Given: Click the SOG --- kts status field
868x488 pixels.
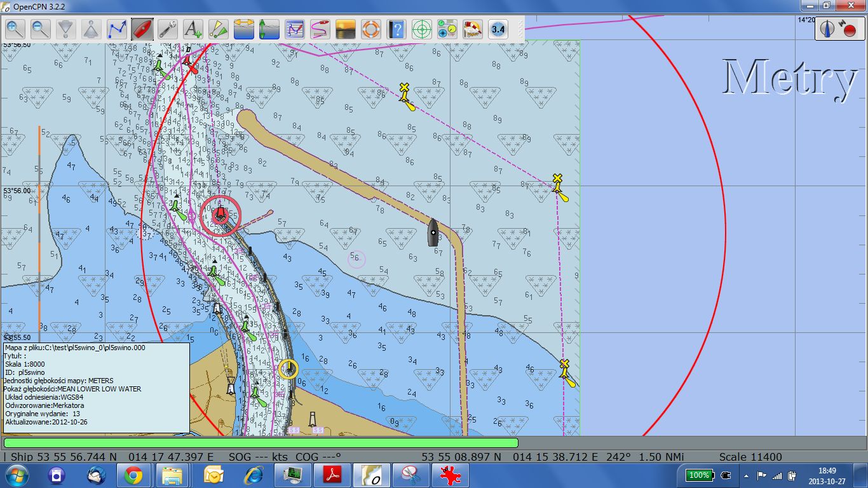Looking at the screenshot, I should [x=258, y=457].
